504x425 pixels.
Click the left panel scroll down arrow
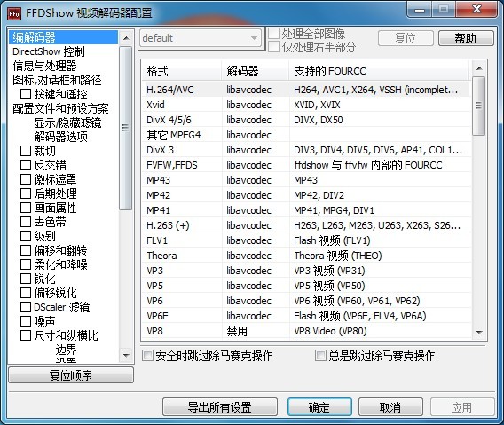click(126, 355)
